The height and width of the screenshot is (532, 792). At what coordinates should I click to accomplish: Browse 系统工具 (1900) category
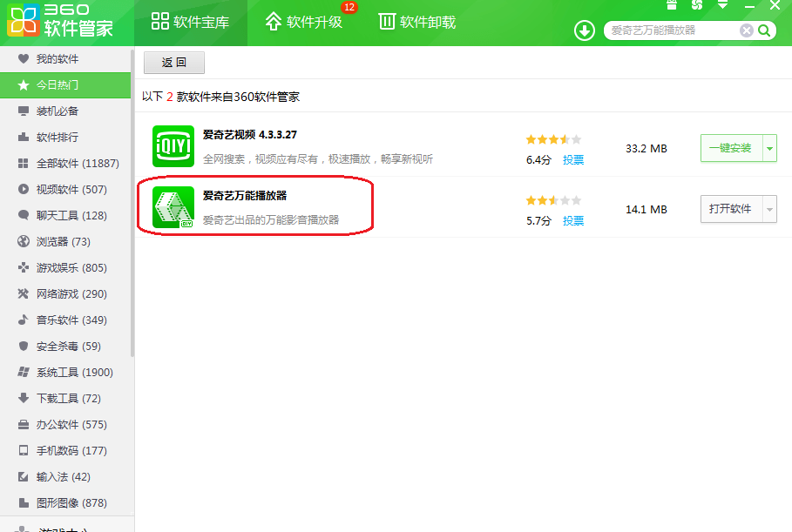(65, 372)
